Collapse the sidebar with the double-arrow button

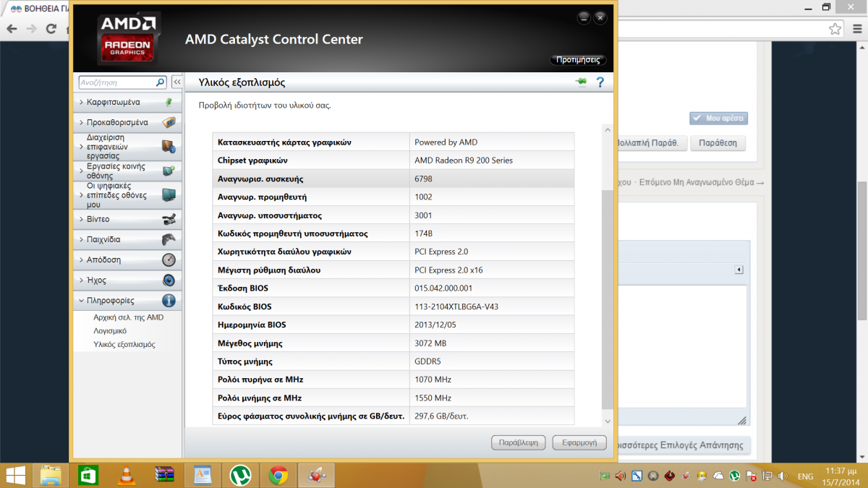176,82
